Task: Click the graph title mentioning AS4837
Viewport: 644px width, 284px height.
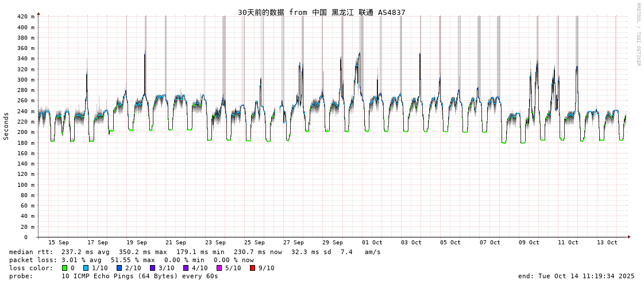Action: [321, 12]
